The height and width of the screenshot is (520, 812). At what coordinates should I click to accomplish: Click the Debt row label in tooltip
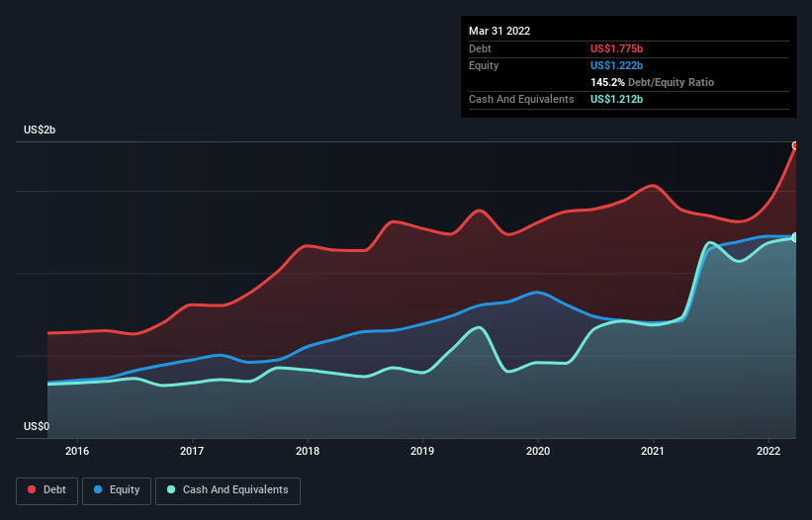[x=480, y=48]
